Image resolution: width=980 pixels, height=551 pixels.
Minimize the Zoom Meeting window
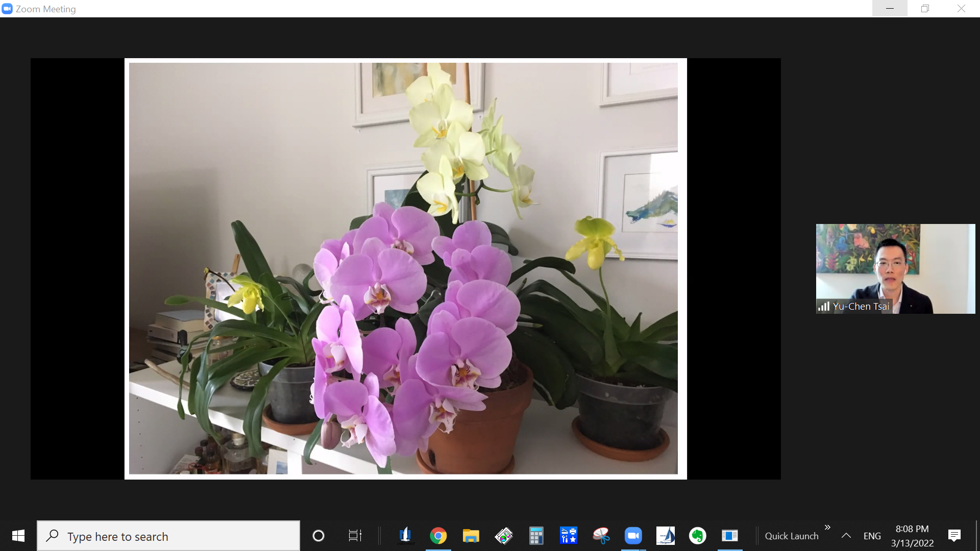(x=890, y=9)
